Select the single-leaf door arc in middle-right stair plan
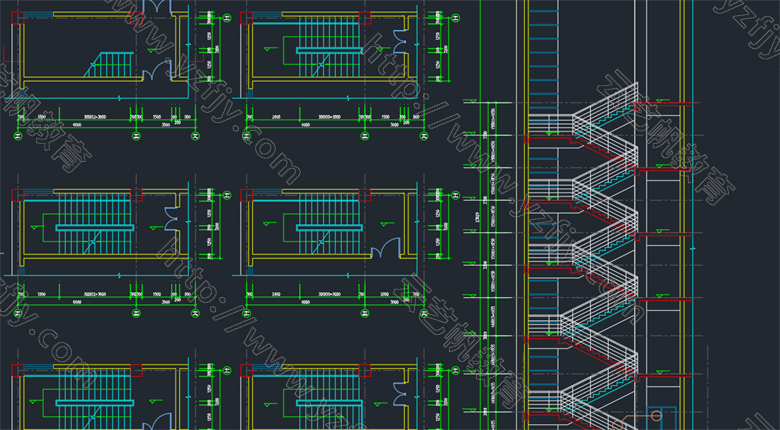Screen dimensions: 780x430 [386, 247]
